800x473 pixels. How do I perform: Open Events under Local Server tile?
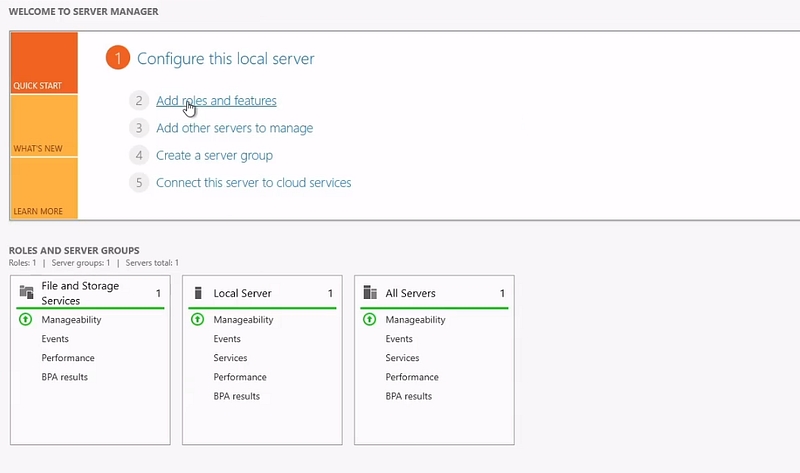pyautogui.click(x=227, y=339)
